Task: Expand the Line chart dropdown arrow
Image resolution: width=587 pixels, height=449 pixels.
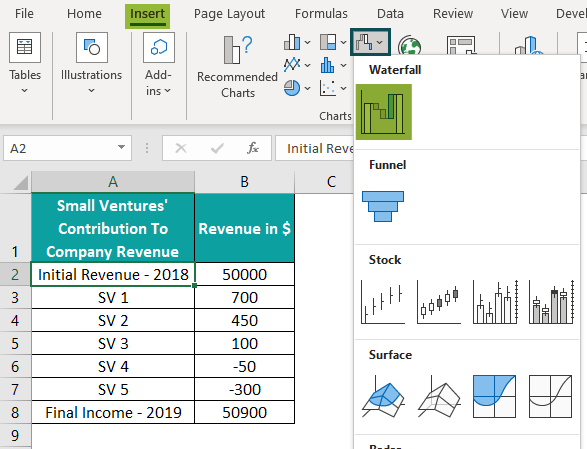Action: (307, 66)
